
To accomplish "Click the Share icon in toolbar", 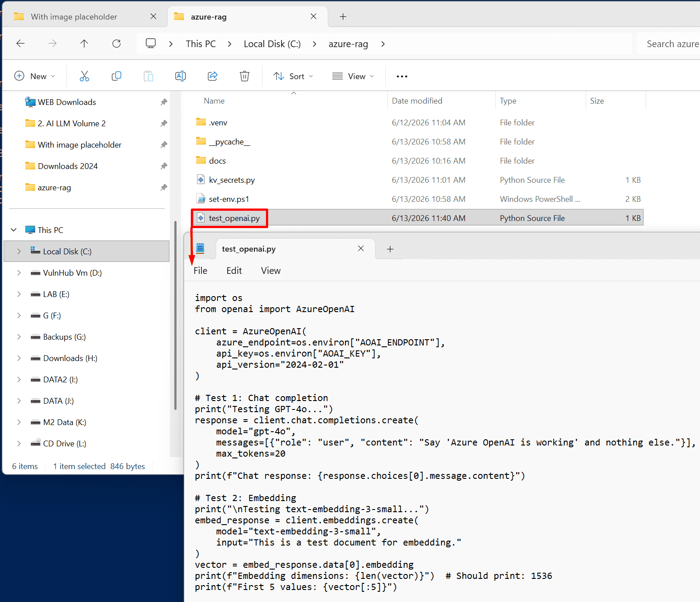I will 213,76.
